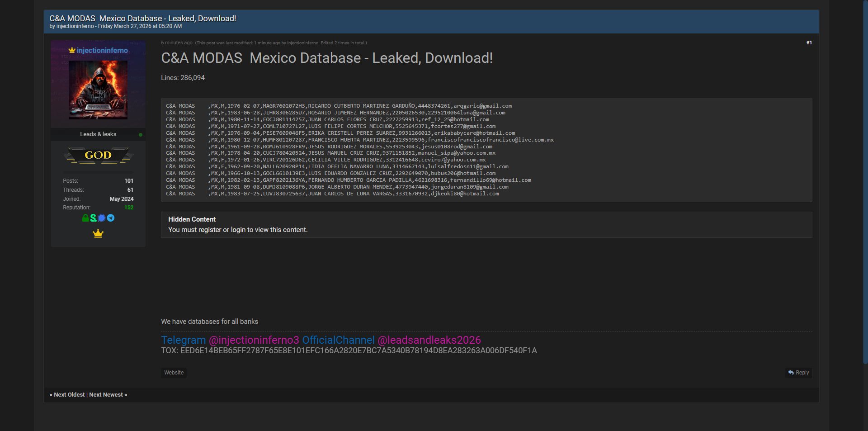The height and width of the screenshot is (431, 868).
Task: Click the Telegram badge icon in profile
Action: click(x=111, y=218)
